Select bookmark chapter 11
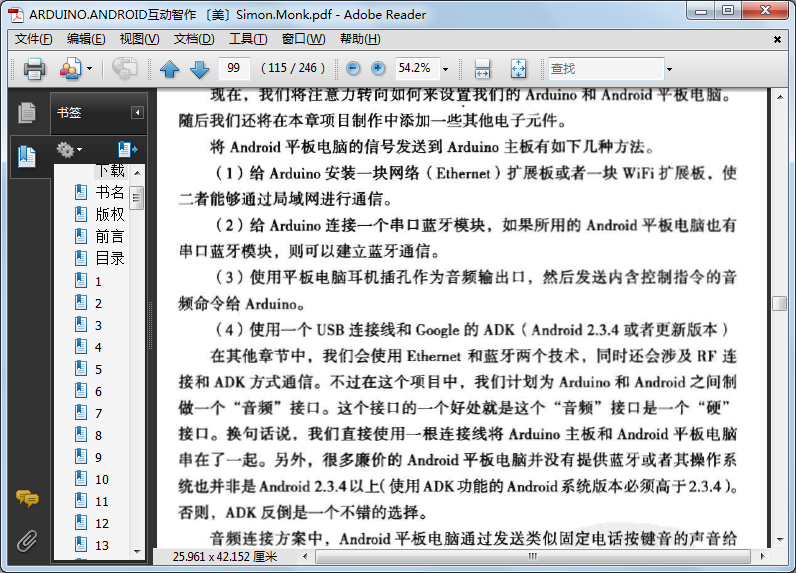796x573 pixels. (102, 502)
